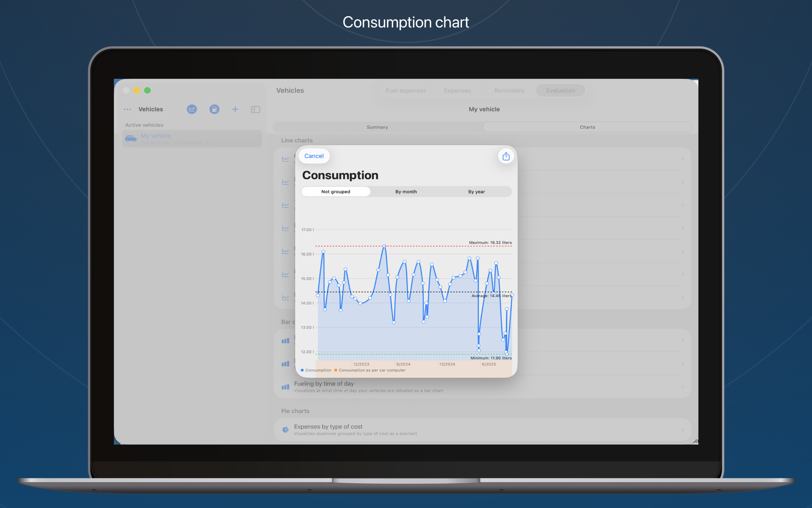Image resolution: width=812 pixels, height=508 pixels.
Task: Click the car icon beside My vehicle
Action: [x=131, y=138]
